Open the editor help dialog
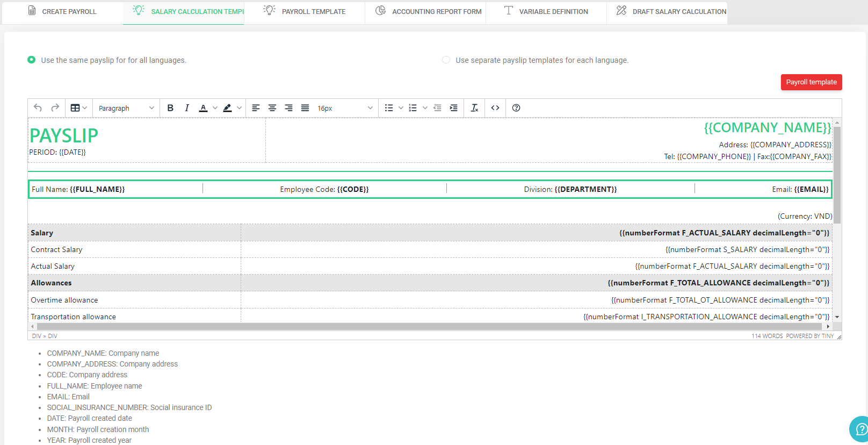 (x=516, y=108)
